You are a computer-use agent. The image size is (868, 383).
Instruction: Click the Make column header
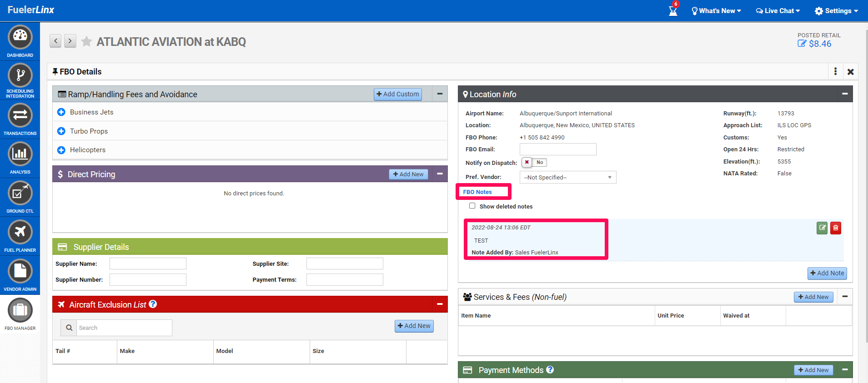pyautogui.click(x=127, y=351)
